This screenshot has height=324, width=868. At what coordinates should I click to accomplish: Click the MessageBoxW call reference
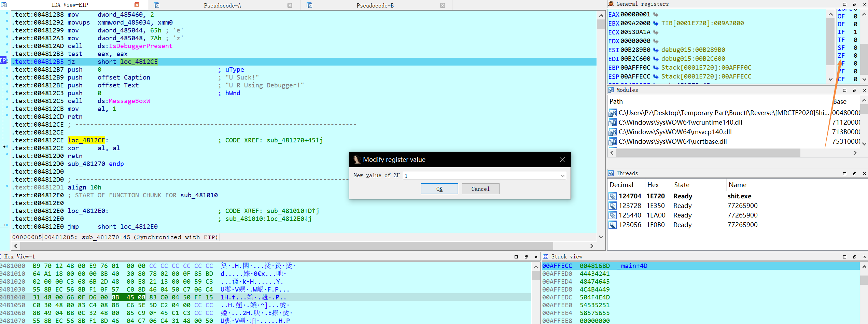click(129, 101)
